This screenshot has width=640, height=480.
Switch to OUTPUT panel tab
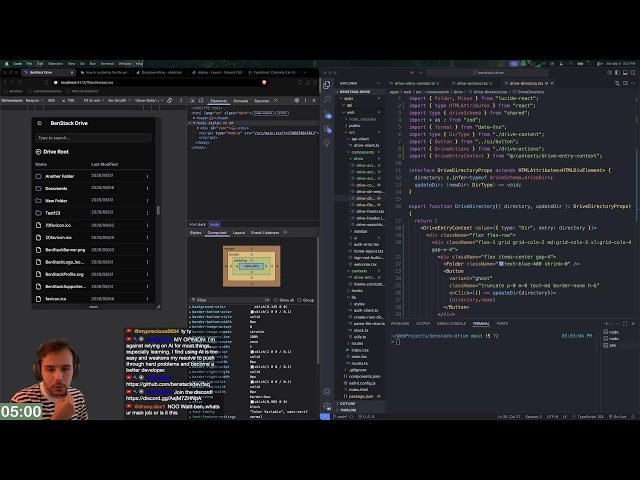[423, 324]
